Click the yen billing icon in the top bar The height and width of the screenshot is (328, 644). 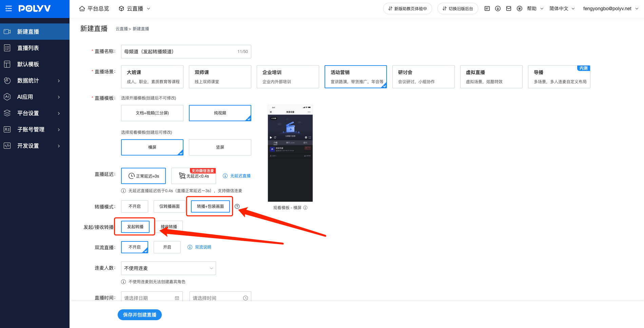pyautogui.click(x=520, y=9)
